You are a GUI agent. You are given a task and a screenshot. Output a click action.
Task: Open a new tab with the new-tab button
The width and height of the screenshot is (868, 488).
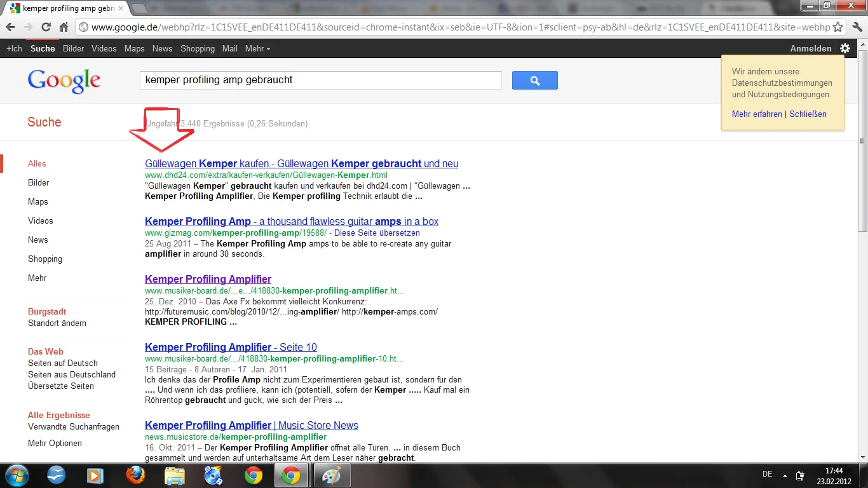[139, 8]
